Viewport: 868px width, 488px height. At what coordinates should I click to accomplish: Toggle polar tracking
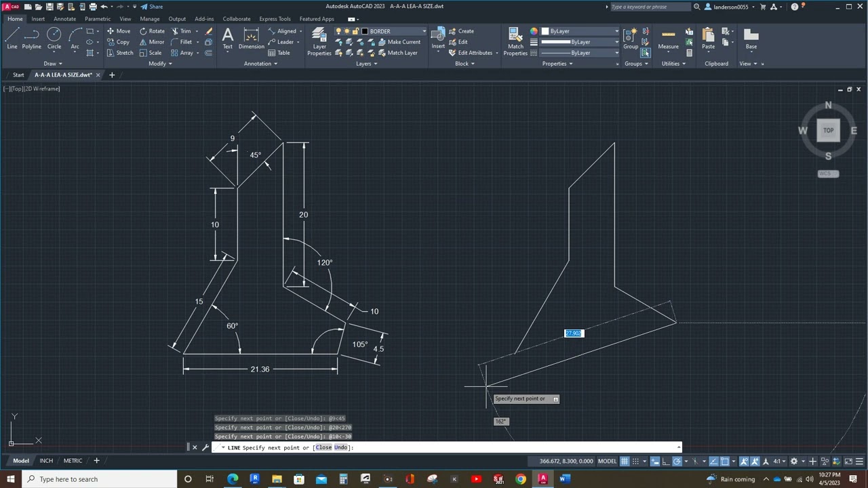[677, 462]
